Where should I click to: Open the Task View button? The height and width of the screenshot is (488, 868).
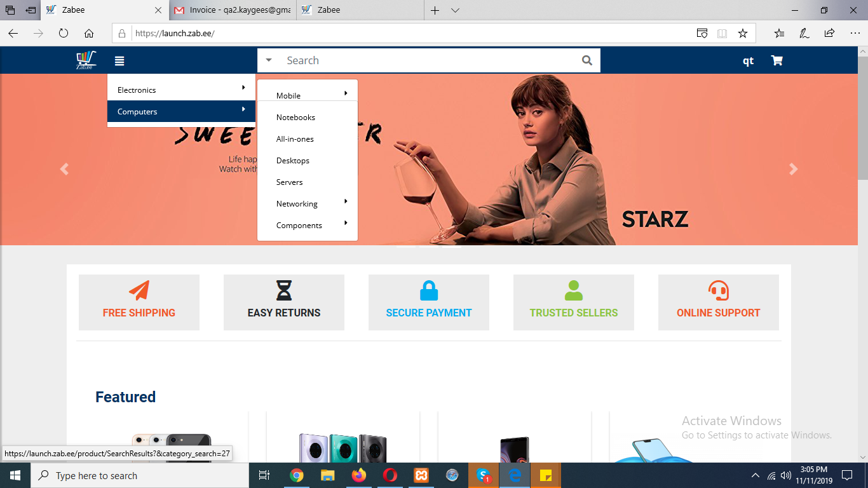coord(264,475)
